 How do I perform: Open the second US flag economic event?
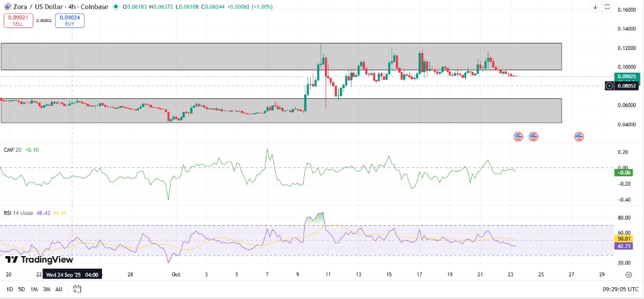pos(533,137)
